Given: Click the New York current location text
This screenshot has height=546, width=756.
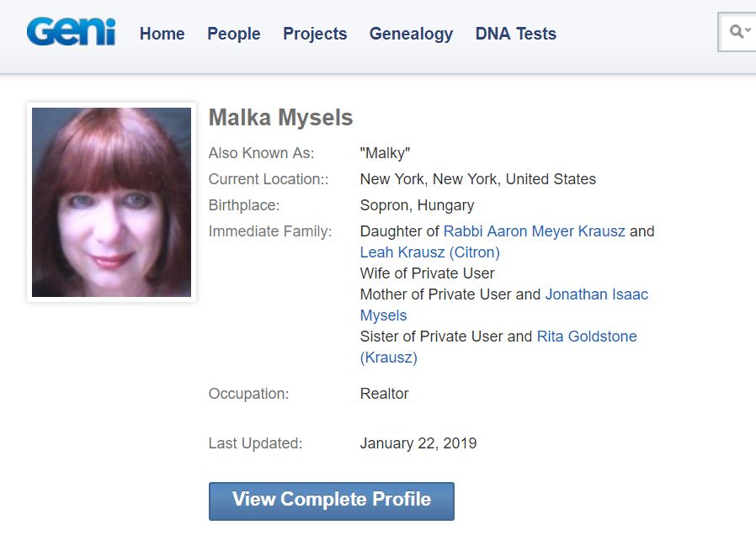Looking at the screenshot, I should tap(477, 179).
